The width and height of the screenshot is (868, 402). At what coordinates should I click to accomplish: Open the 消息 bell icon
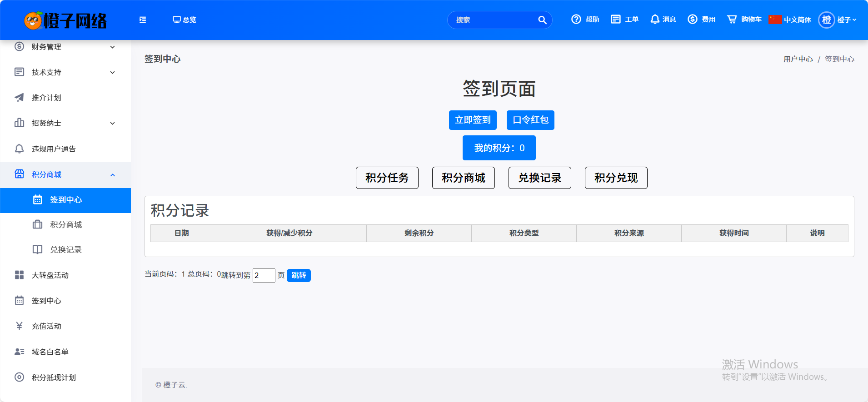tap(655, 19)
